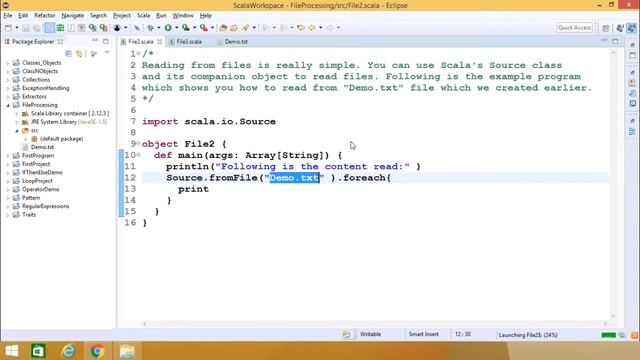Click the bug-shaped Debug toolbar icon
The width and height of the screenshot is (640, 360).
tap(151, 28)
